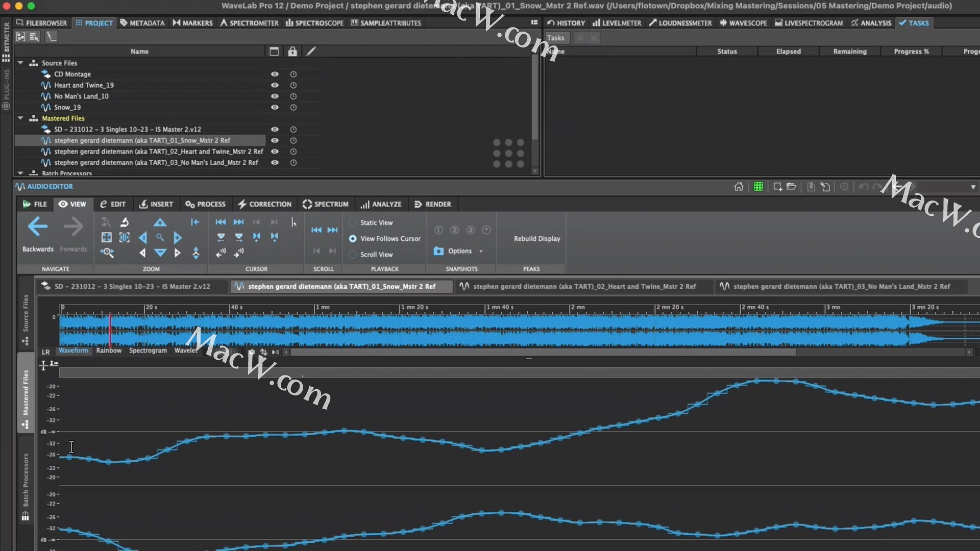Collapse the Source Files group
Screen dimensions: 980x551
pyautogui.click(x=20, y=63)
